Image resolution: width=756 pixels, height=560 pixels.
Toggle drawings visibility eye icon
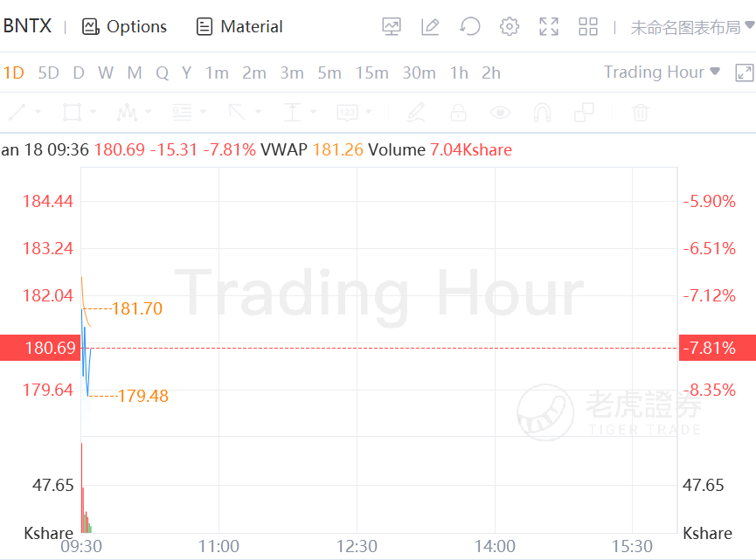coord(500,113)
